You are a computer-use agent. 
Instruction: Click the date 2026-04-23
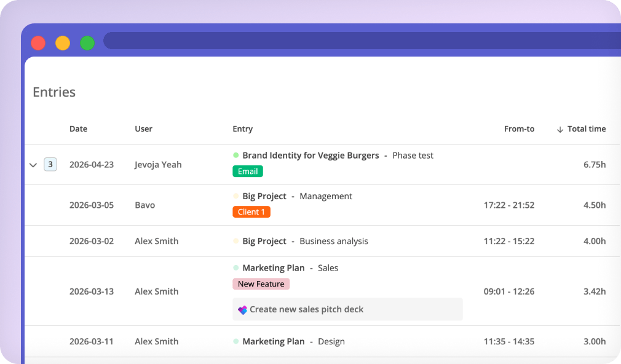(92, 165)
